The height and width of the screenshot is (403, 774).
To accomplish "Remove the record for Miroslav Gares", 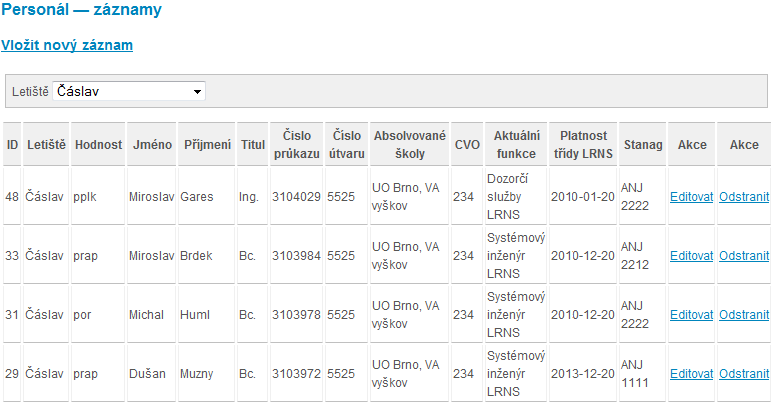I will (x=744, y=197).
